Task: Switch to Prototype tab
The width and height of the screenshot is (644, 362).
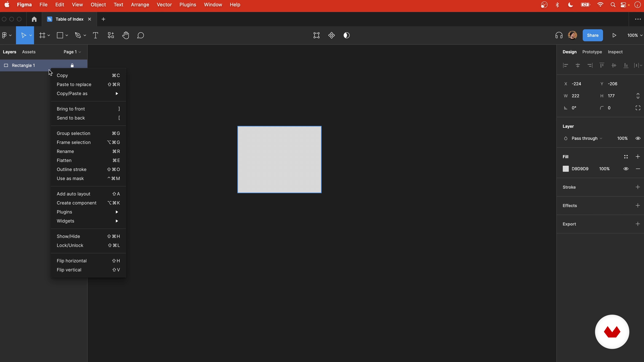Action: click(592, 52)
